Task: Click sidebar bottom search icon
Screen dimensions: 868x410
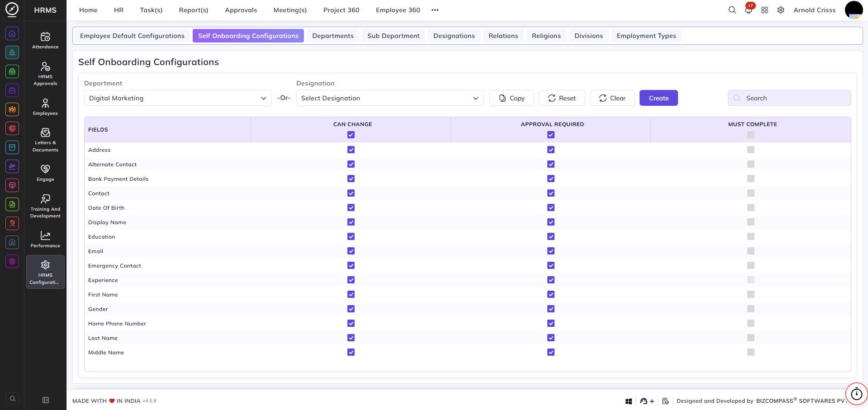Action: coord(13,399)
